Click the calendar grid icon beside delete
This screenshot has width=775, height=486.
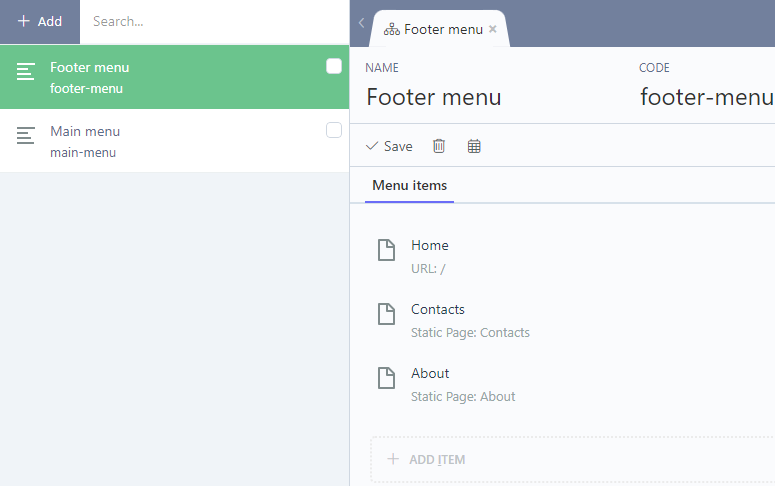point(474,146)
